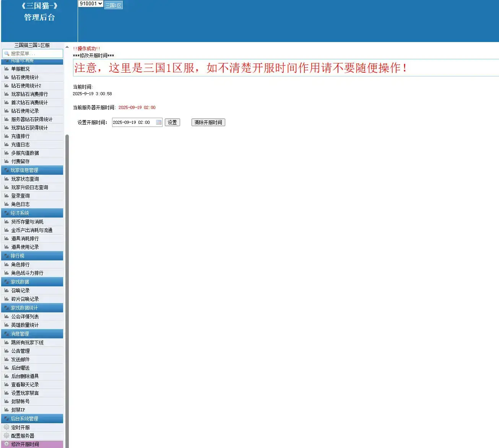Image resolution: width=499 pixels, height=448 pixels.
Task: Select the 单服概况 bar-chart icon
Action: point(5,69)
